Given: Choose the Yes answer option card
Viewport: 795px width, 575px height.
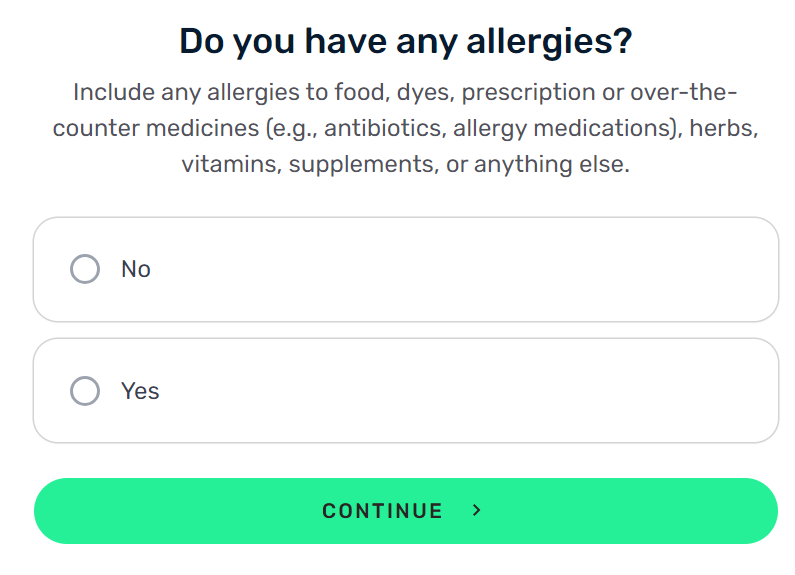Looking at the screenshot, I should coord(406,390).
